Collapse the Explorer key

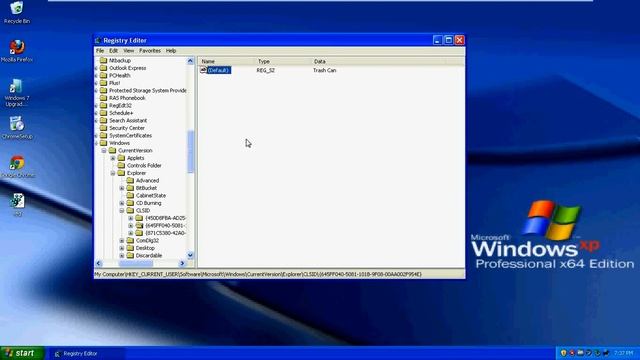click(x=113, y=173)
